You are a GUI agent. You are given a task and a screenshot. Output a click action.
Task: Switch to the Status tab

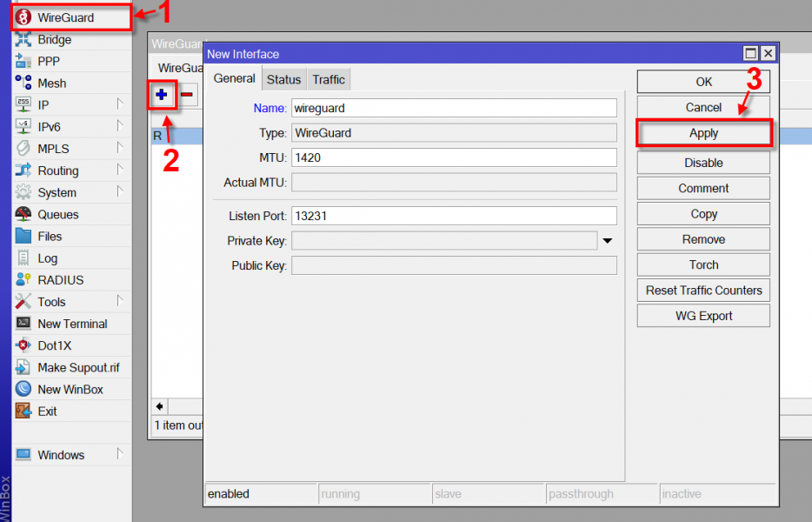tap(283, 79)
